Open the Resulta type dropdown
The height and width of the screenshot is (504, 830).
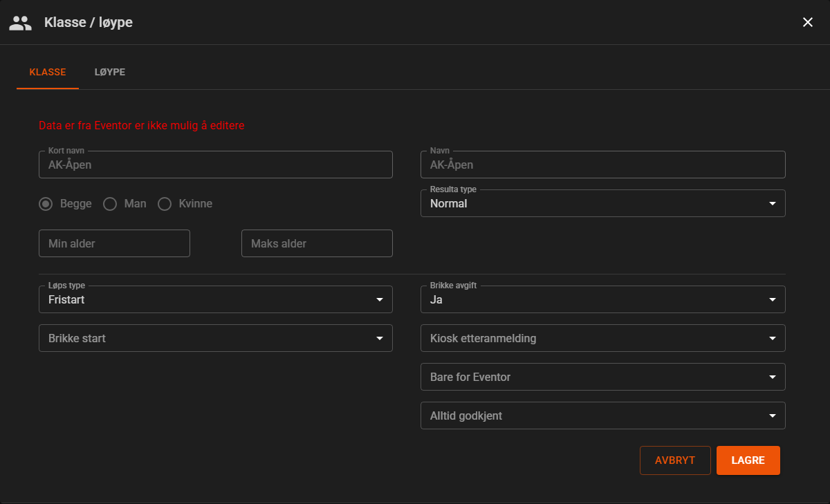[x=602, y=203]
